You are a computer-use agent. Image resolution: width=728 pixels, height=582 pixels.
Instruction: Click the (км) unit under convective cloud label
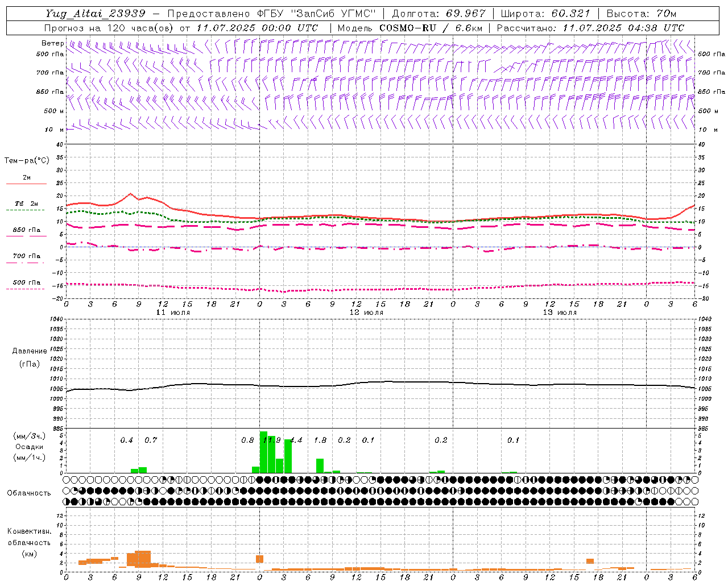29,554
